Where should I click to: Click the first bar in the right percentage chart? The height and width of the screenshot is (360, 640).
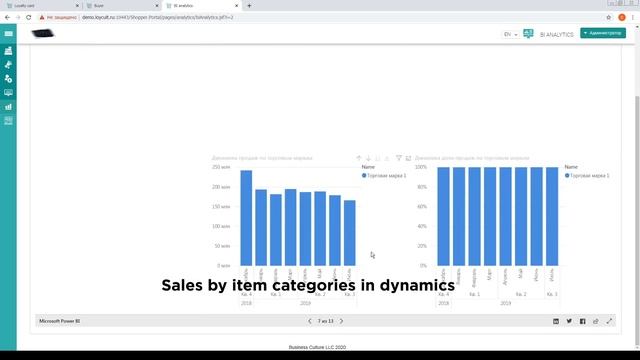click(443, 216)
